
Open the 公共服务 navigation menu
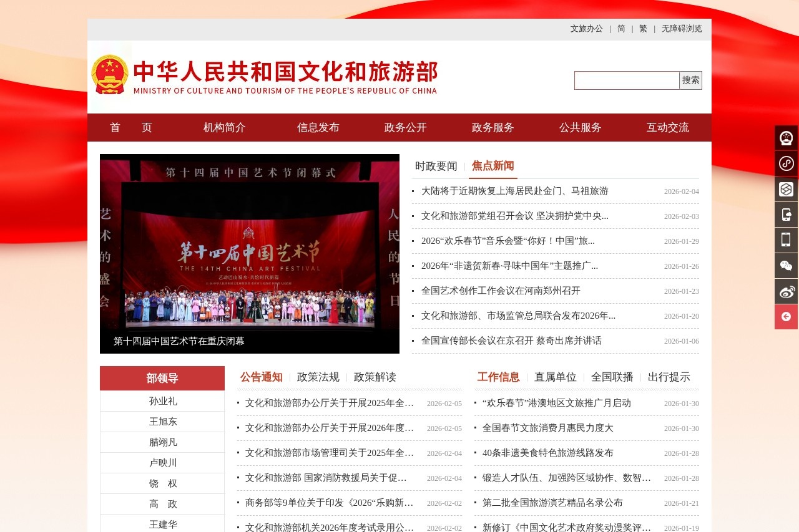coord(581,128)
